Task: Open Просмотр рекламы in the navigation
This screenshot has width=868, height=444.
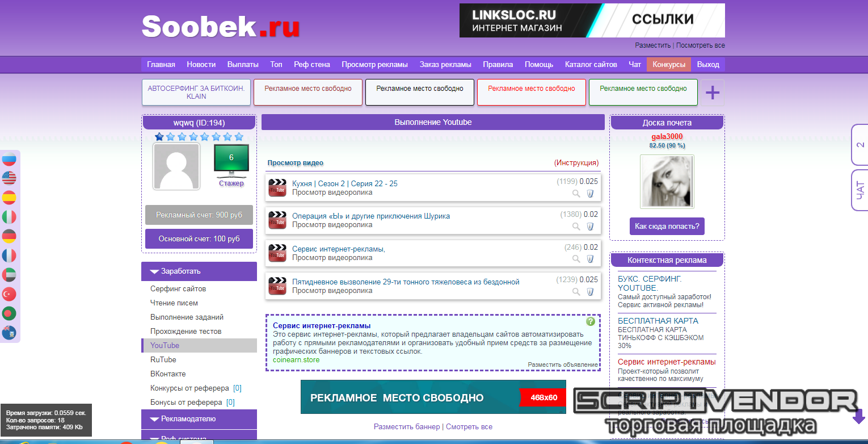Action: coord(374,64)
